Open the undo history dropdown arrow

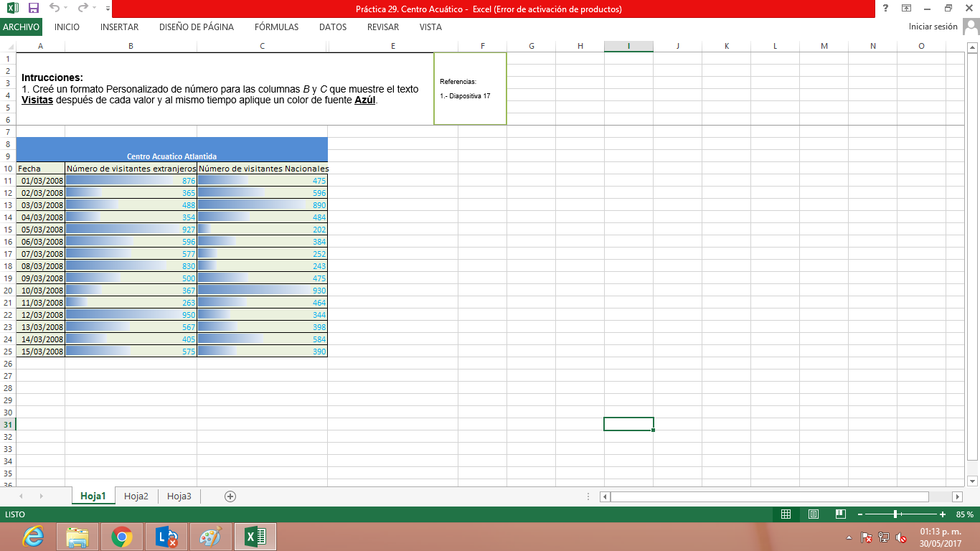67,9
